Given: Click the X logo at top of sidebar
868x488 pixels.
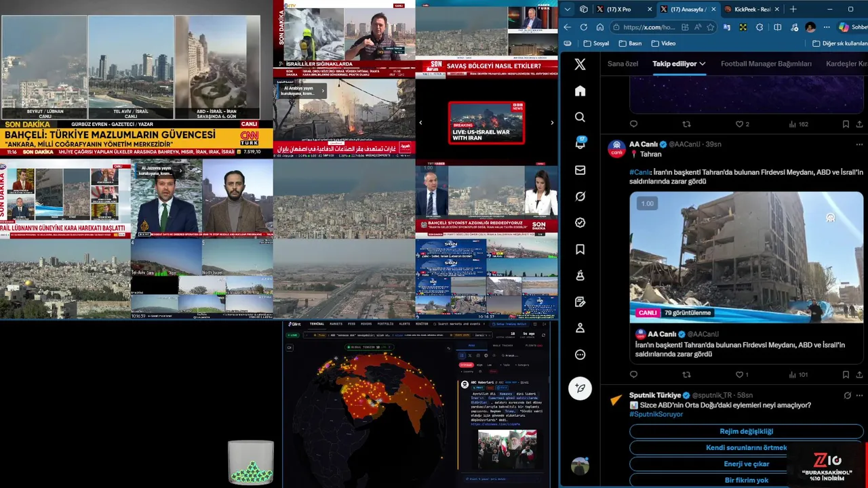Looking at the screenshot, I should tap(580, 64).
